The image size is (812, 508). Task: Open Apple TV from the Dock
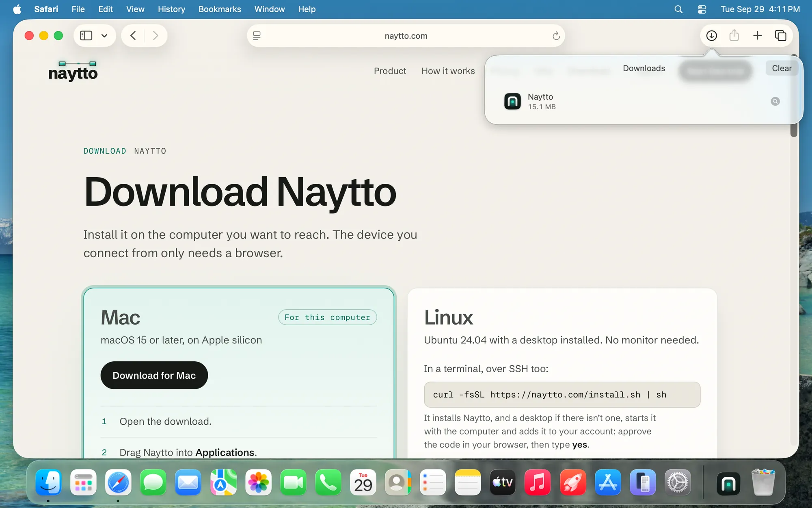(503, 482)
